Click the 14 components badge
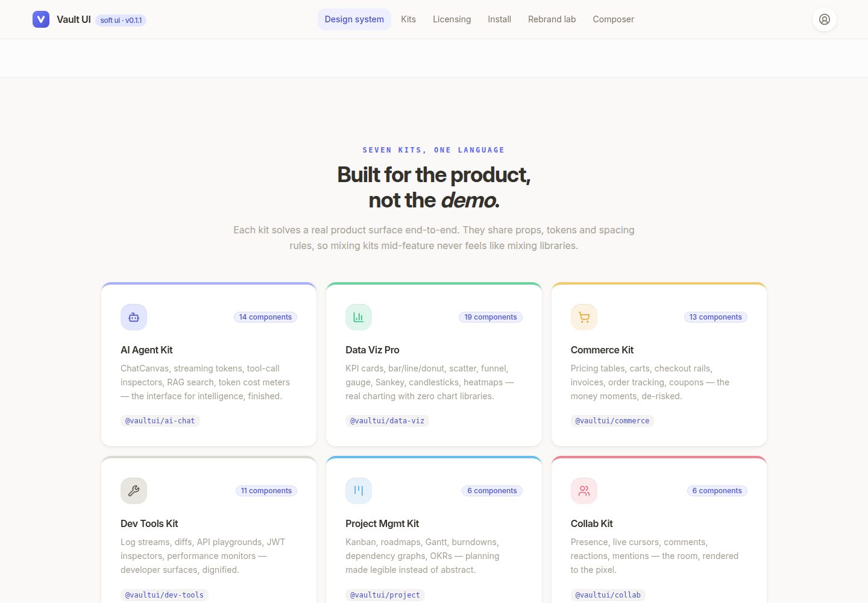Image resolution: width=868 pixels, height=603 pixels. click(265, 317)
